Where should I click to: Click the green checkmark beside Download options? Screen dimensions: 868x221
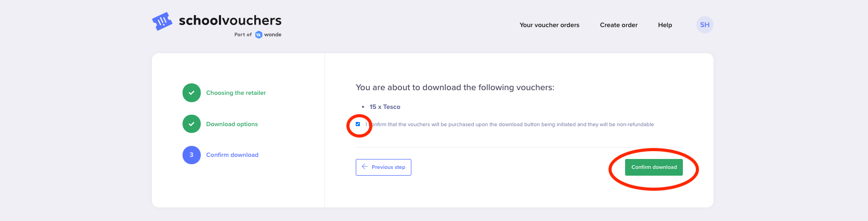click(191, 124)
